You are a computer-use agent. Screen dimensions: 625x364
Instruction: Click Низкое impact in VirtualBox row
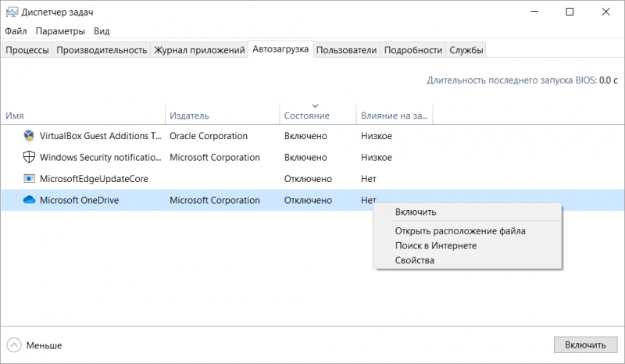(x=377, y=136)
